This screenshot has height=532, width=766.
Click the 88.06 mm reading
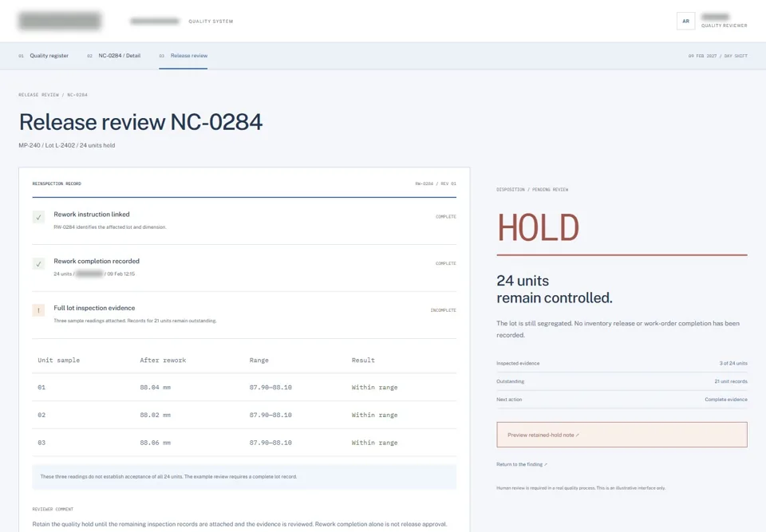pyautogui.click(x=156, y=443)
